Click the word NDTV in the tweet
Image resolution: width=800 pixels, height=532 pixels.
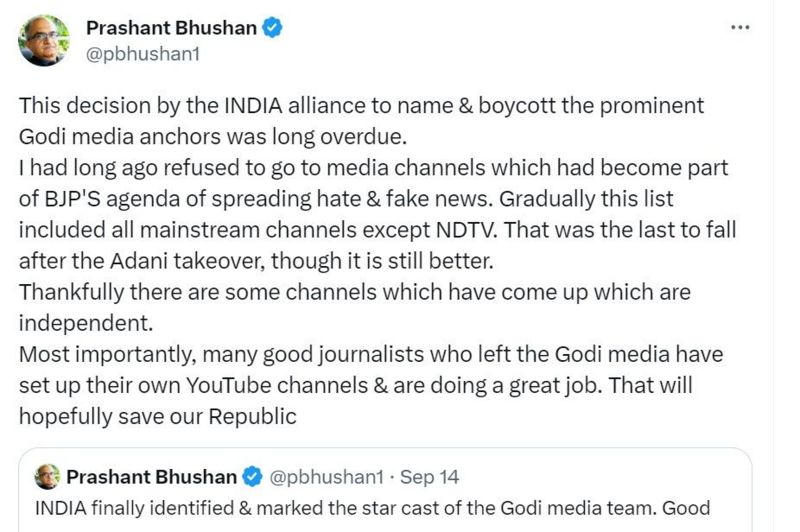(x=466, y=230)
